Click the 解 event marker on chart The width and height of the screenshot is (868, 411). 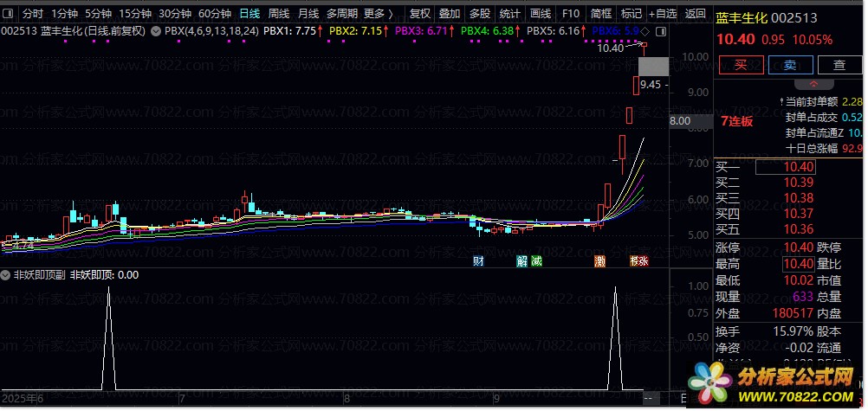[x=522, y=261]
